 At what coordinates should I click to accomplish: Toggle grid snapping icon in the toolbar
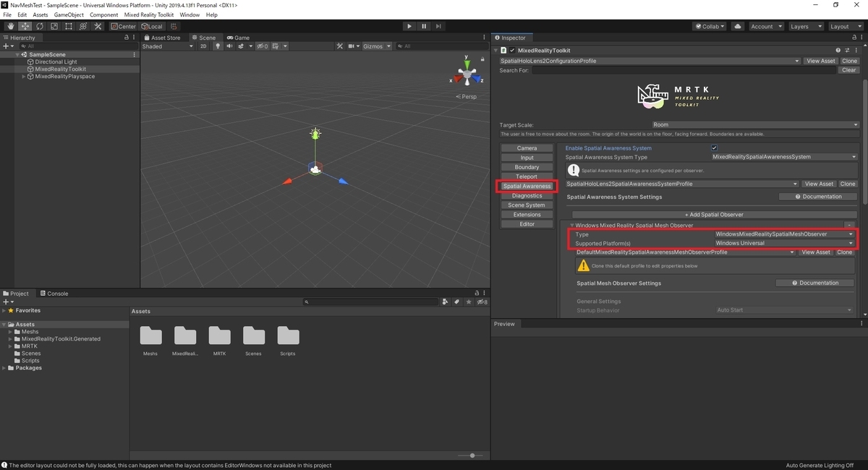click(x=174, y=26)
